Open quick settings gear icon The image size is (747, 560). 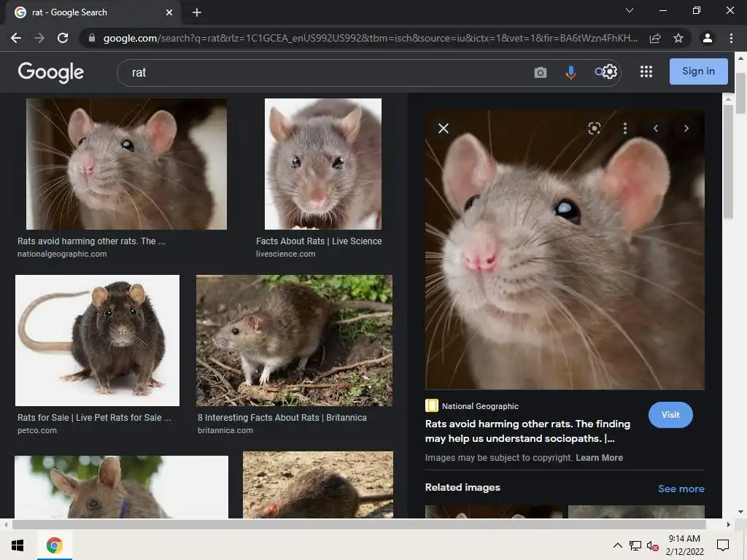(x=609, y=71)
